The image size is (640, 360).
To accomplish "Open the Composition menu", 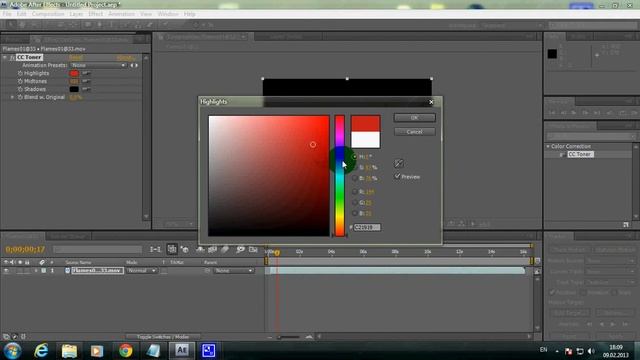I will coord(48,14).
